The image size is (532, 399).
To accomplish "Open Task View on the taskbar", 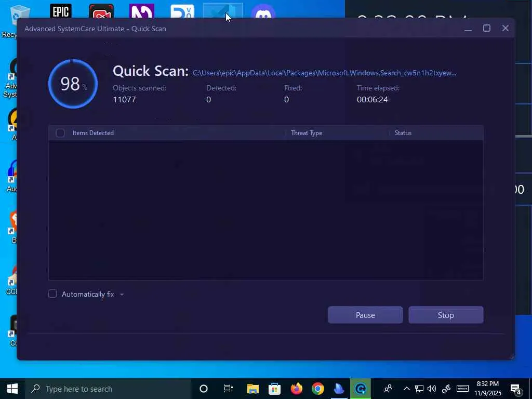I will [x=229, y=389].
